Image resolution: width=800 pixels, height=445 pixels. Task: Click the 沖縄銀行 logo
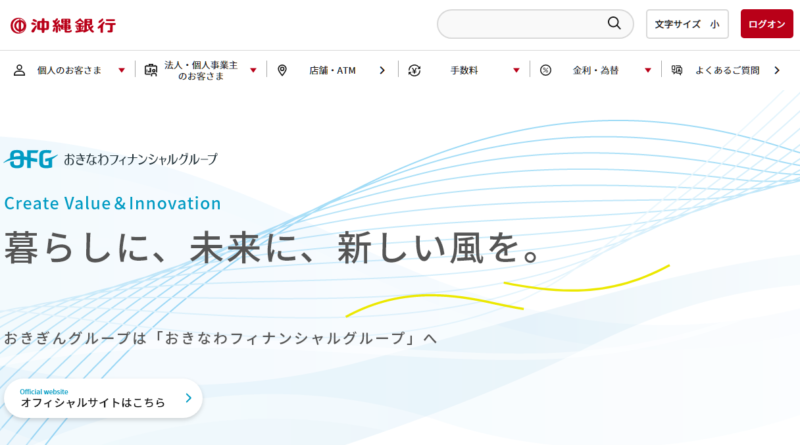pos(63,26)
